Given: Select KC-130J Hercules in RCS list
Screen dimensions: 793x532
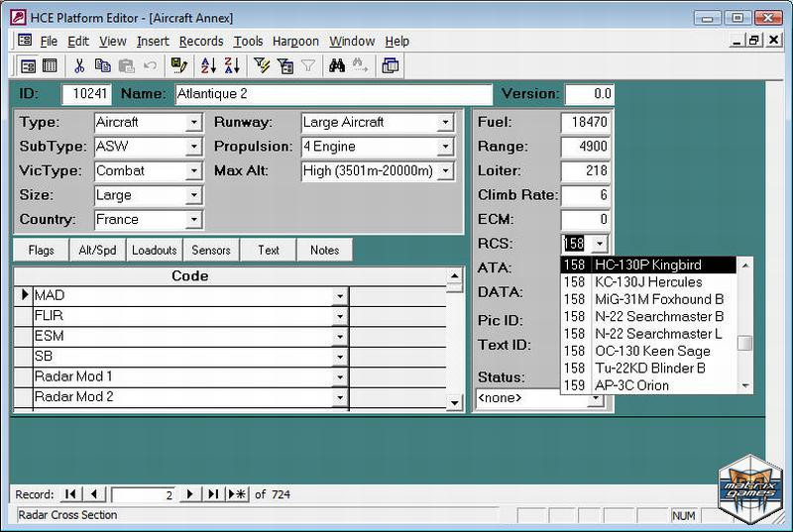Looking at the screenshot, I should pyautogui.click(x=648, y=282).
